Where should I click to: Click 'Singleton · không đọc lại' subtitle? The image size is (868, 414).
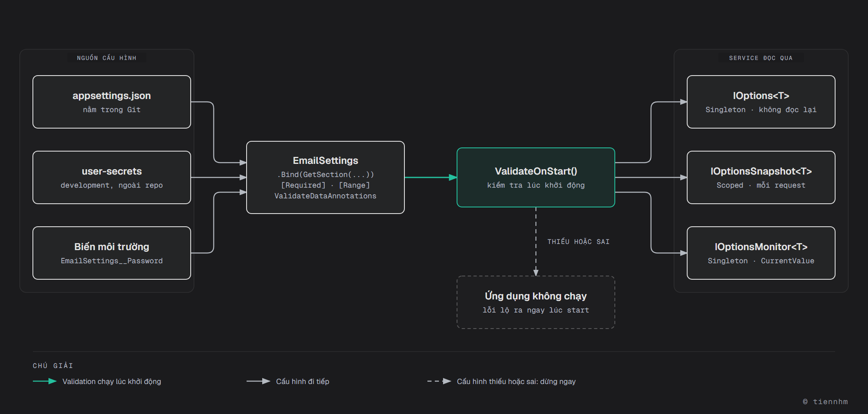761,110
